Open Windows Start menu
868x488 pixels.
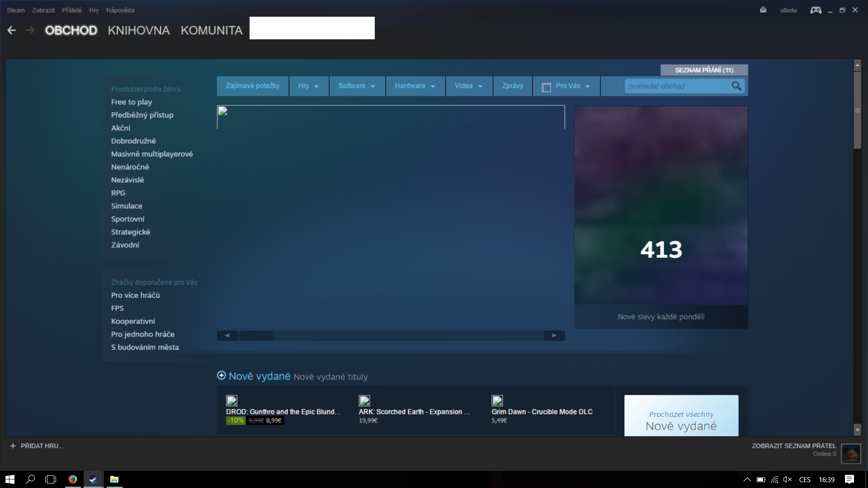[10, 479]
